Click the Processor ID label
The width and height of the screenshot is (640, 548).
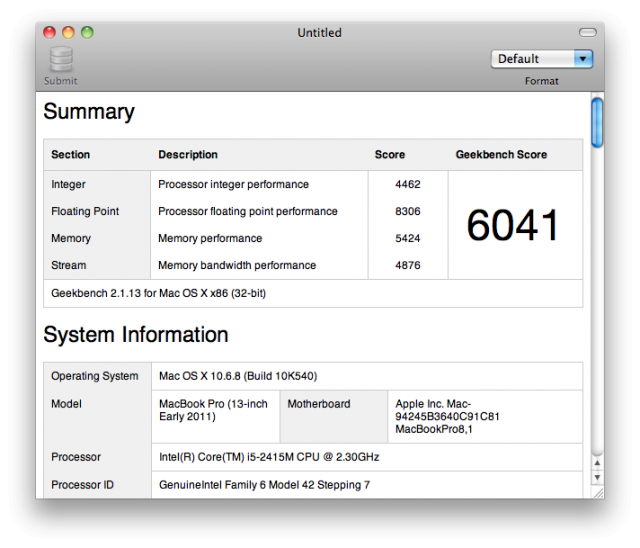82,485
